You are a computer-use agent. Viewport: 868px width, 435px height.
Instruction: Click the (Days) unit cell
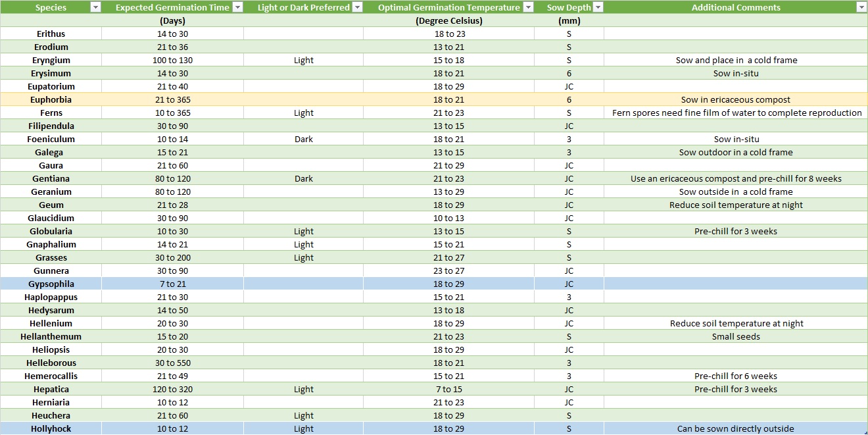point(172,20)
